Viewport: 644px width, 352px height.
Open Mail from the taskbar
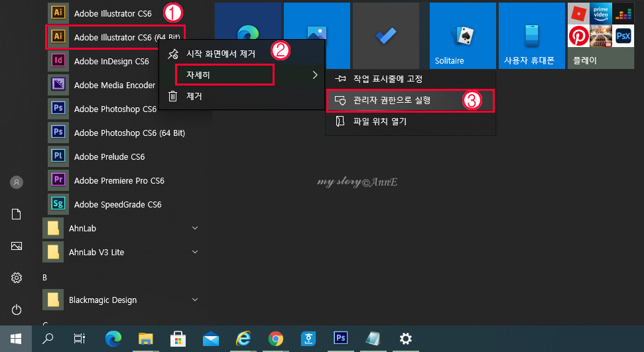(x=211, y=339)
